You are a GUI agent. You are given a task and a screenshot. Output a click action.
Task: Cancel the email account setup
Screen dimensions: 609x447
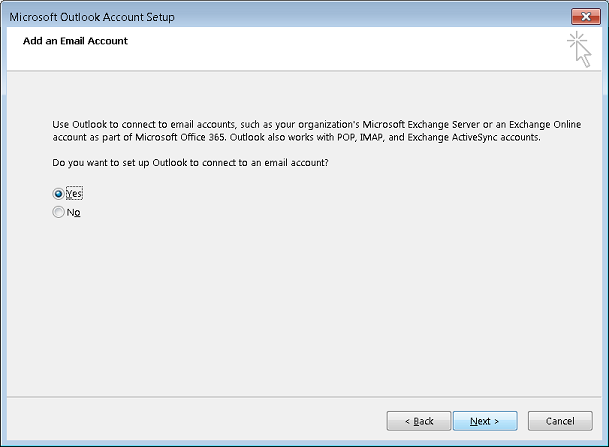pyautogui.click(x=560, y=421)
